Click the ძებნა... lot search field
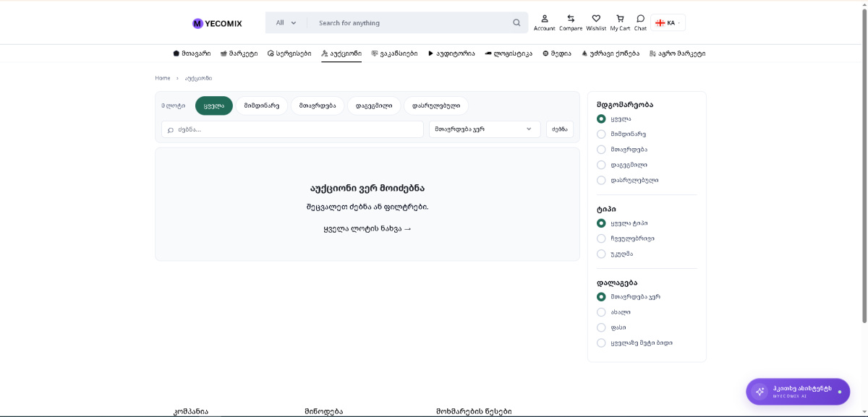The height and width of the screenshot is (417, 868). pos(292,129)
